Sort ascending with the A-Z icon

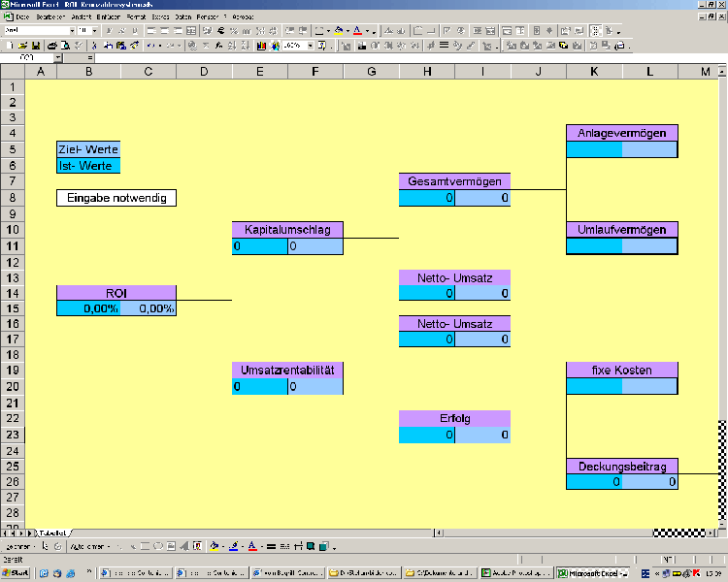click(232, 46)
